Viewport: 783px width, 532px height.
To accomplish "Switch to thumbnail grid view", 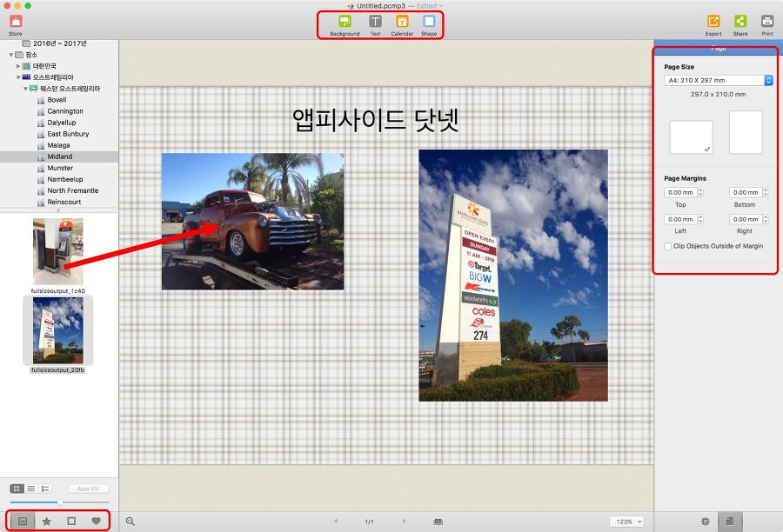I will point(17,489).
